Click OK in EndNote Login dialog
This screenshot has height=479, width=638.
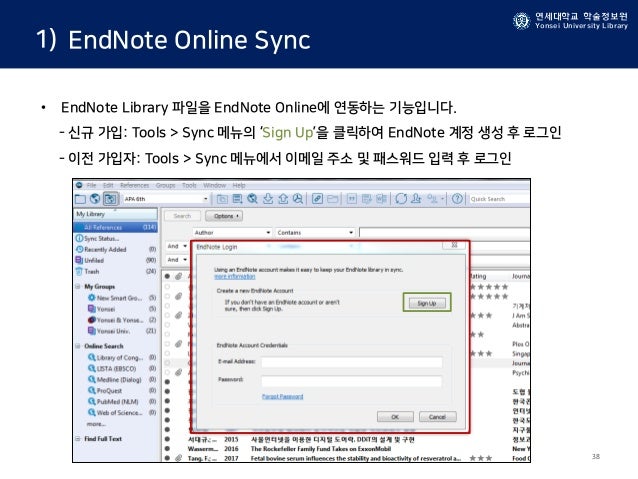395,417
